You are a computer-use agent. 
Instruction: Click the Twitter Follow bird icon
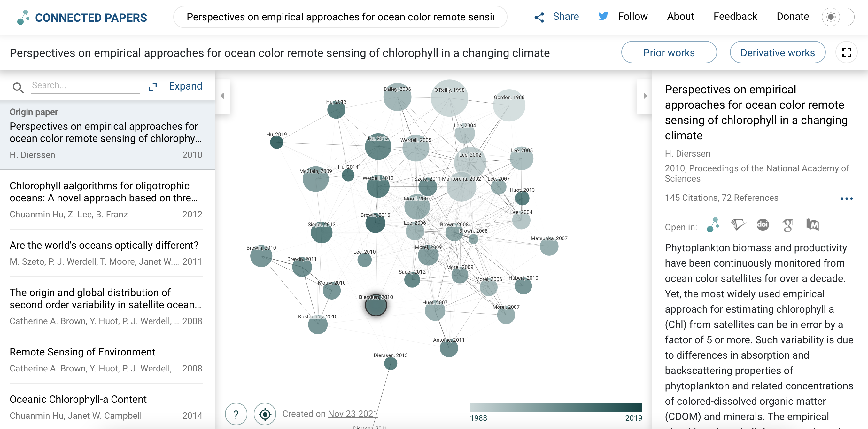[x=603, y=17]
